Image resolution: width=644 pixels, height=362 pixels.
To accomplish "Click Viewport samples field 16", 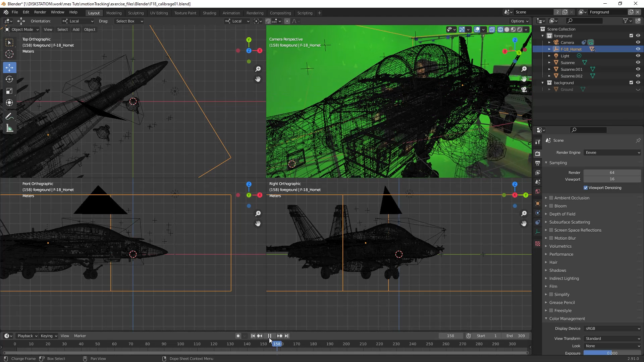I will pyautogui.click(x=612, y=179).
